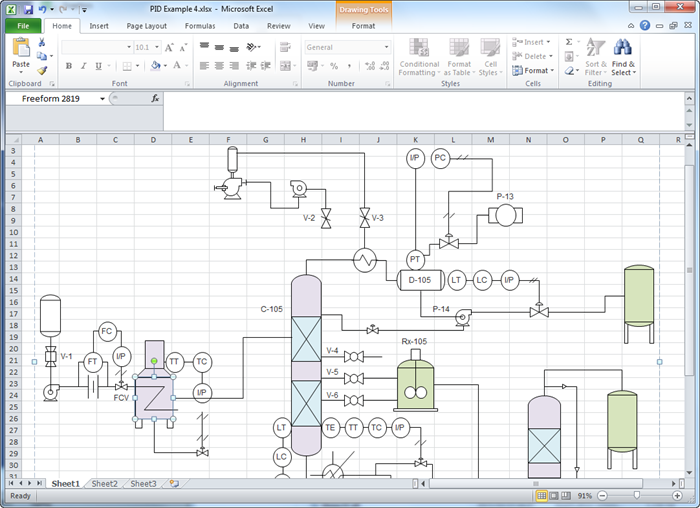Click the Insert Function fx icon

pos(155,99)
